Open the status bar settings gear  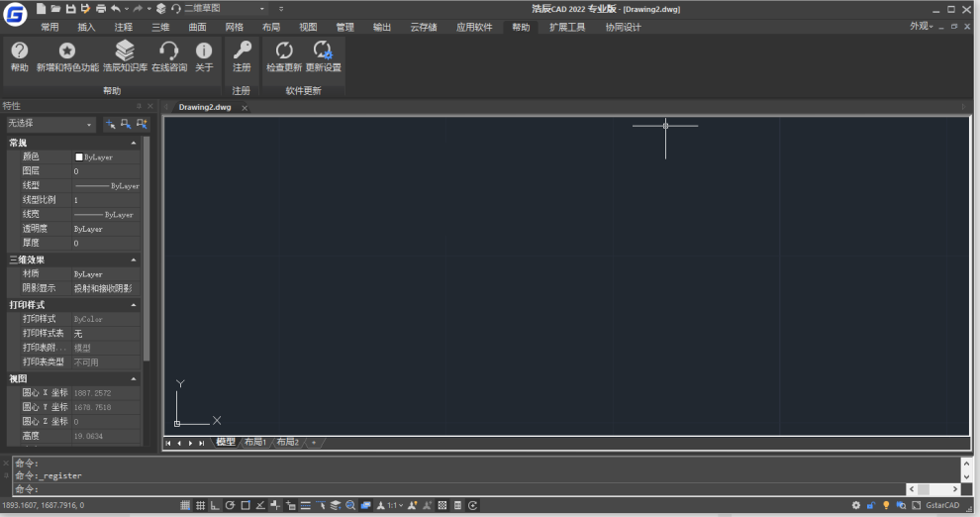855,505
